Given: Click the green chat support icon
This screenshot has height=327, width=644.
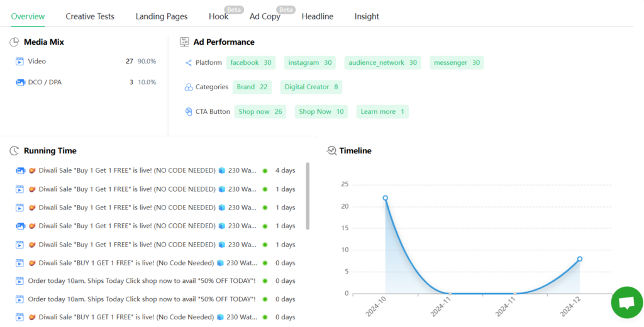Looking at the screenshot, I should pyautogui.click(x=626, y=302).
